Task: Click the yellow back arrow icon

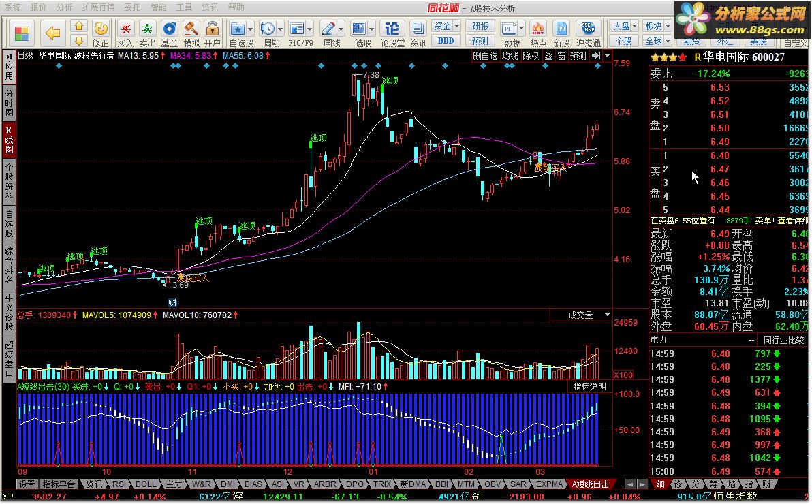Action: (x=52, y=33)
